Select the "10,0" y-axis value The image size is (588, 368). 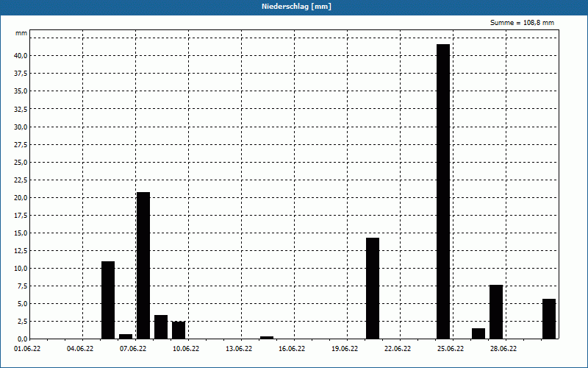click(x=21, y=268)
